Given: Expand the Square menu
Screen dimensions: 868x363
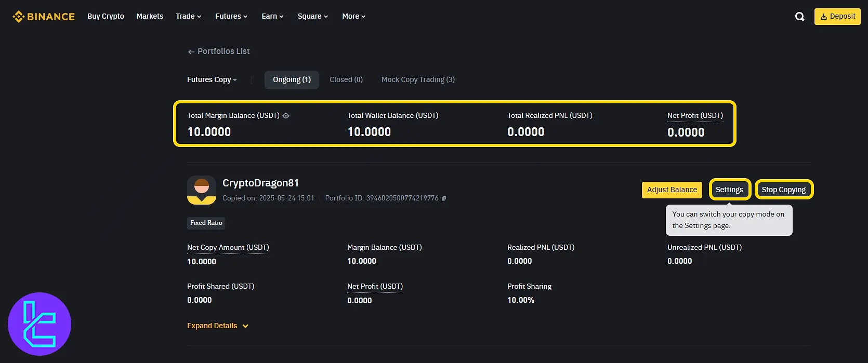Looking at the screenshot, I should coord(313,17).
